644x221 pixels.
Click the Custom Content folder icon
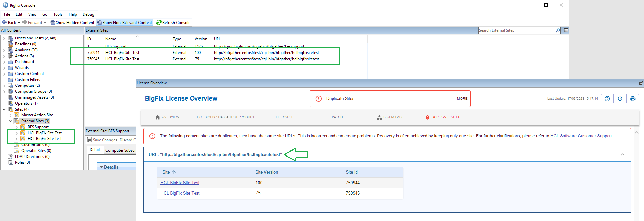coord(11,74)
